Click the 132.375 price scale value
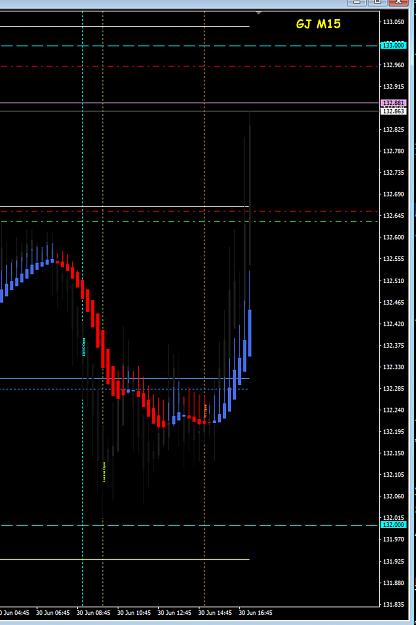The height and width of the screenshot is (625, 416). click(393, 345)
